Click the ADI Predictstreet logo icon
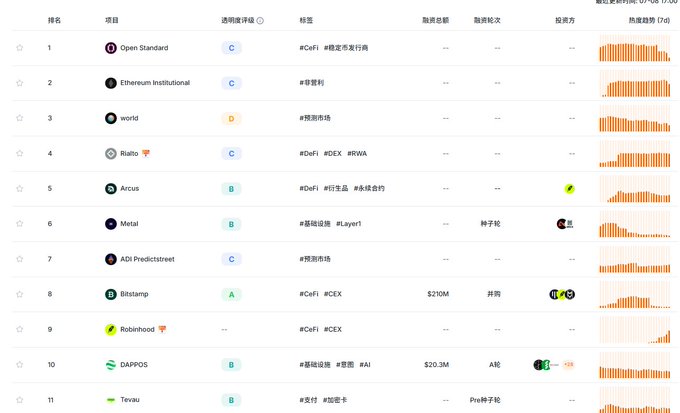This screenshot has width=680, height=413. (x=111, y=259)
